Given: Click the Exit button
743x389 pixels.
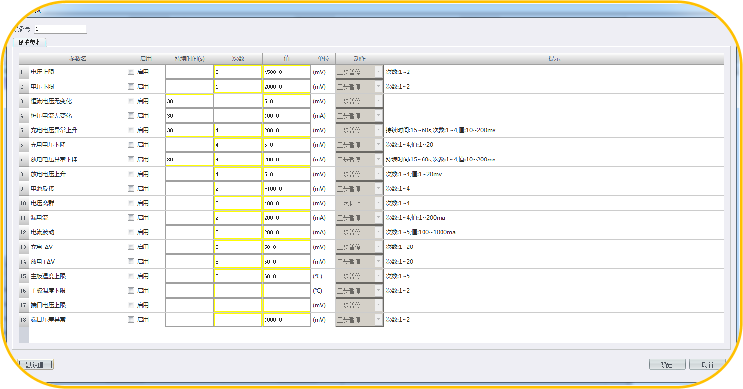Looking at the screenshot, I should pos(707,364).
